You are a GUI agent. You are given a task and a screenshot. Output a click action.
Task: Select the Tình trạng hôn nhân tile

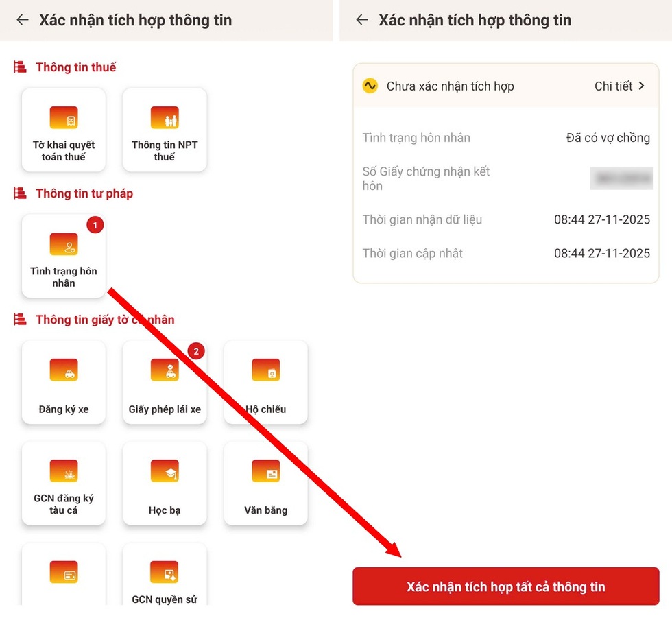click(64, 256)
